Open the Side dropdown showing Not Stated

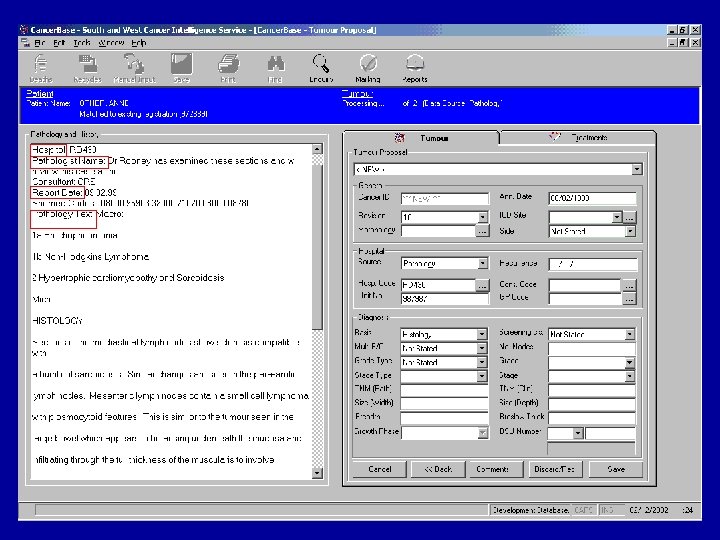tap(630, 231)
